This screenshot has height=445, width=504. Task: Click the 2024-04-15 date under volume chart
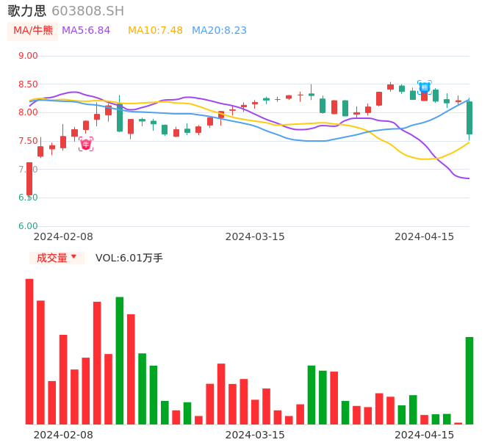point(424,435)
